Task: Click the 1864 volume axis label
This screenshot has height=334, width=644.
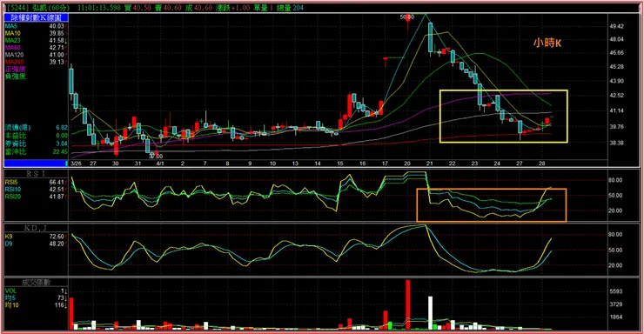Action: tap(616, 317)
